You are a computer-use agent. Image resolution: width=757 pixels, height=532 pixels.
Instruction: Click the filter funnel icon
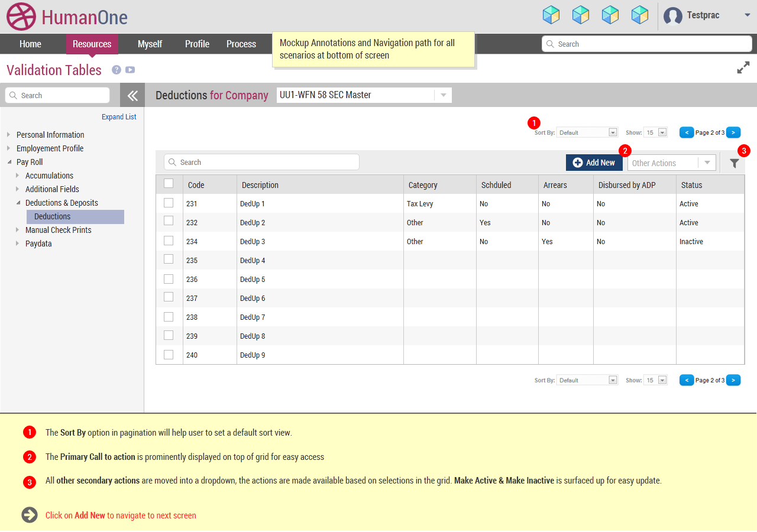734,164
